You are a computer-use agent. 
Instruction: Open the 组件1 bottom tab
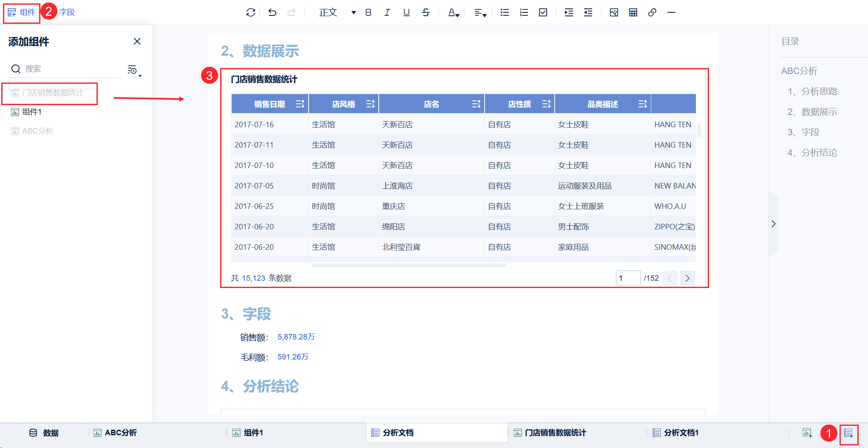[x=247, y=433]
